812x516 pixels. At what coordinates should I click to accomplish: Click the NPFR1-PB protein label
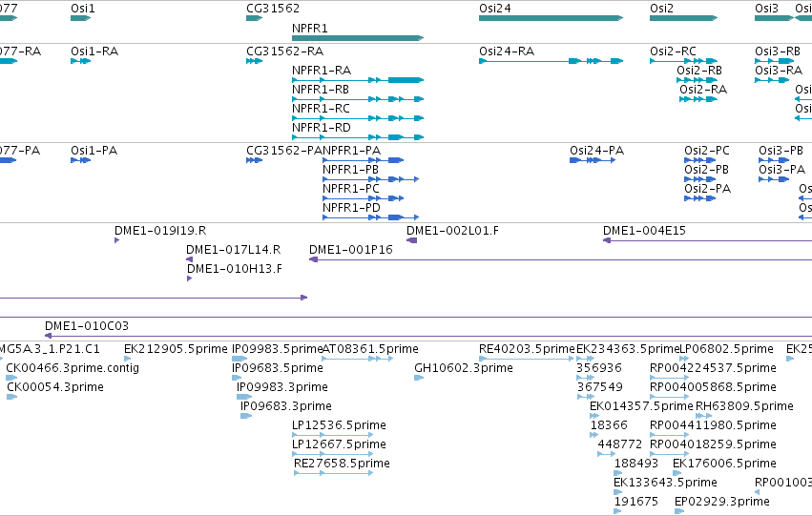click(x=350, y=170)
